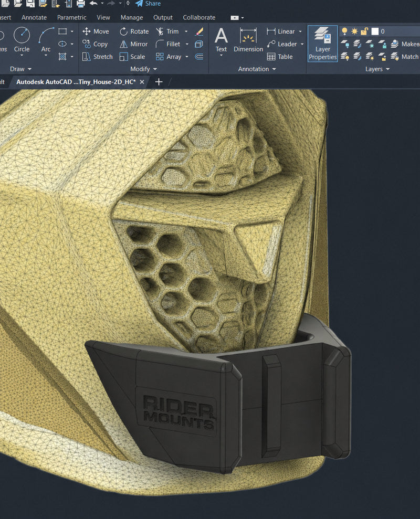Activate the Rotate tool
Viewport: 420px width, 519px height.
134,31
